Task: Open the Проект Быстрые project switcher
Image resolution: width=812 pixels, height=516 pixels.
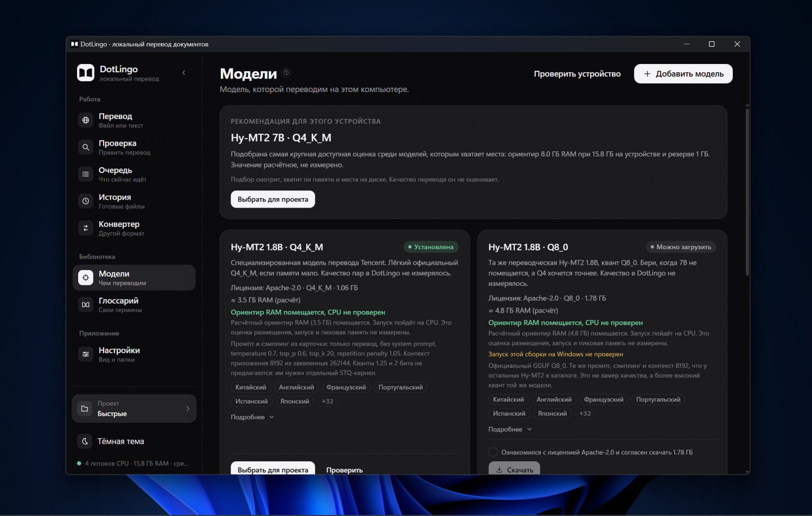Action: pyautogui.click(x=134, y=409)
